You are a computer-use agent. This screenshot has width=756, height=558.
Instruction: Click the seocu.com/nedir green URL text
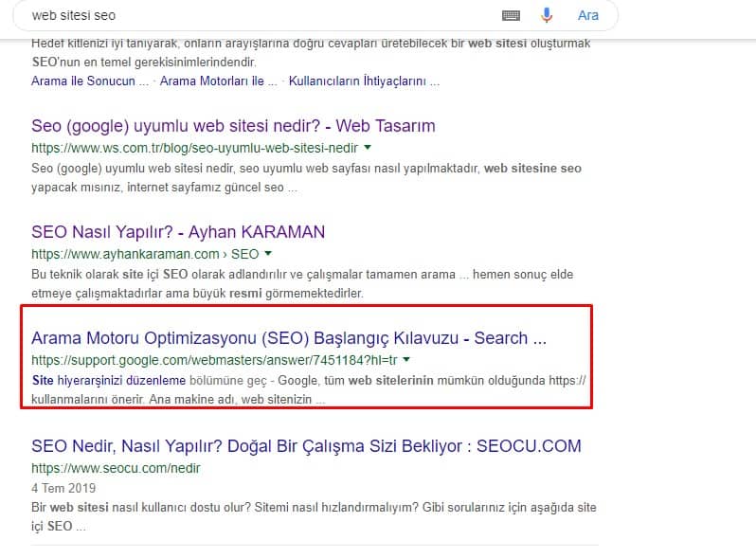click(116, 468)
